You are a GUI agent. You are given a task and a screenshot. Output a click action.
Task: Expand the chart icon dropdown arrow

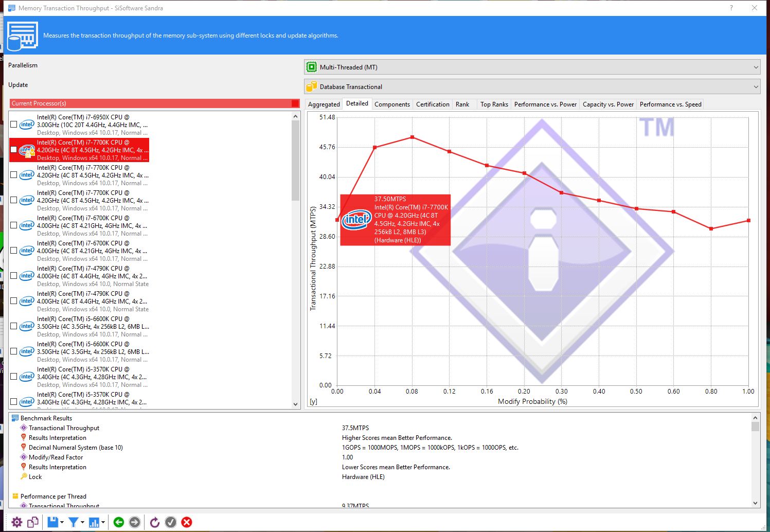pos(103,522)
